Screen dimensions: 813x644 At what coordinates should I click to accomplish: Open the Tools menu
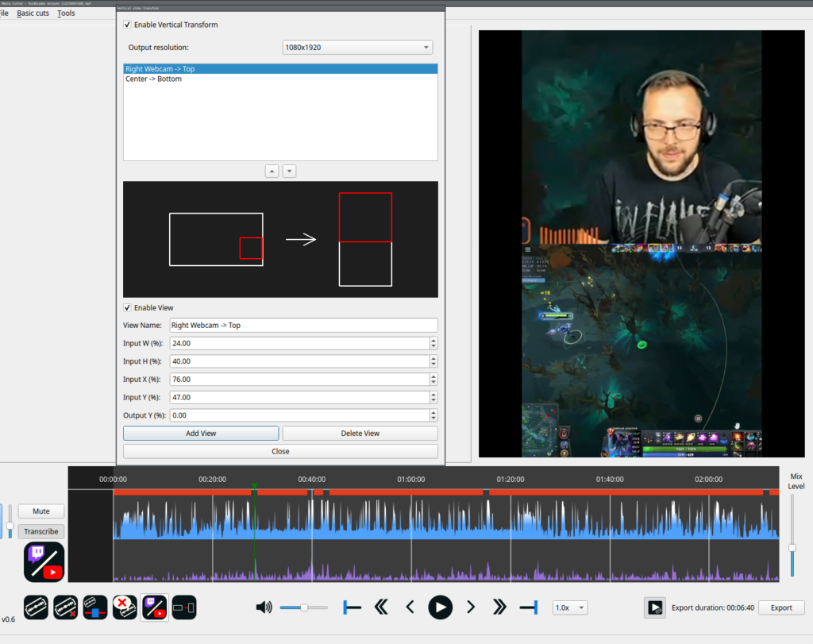[67, 13]
